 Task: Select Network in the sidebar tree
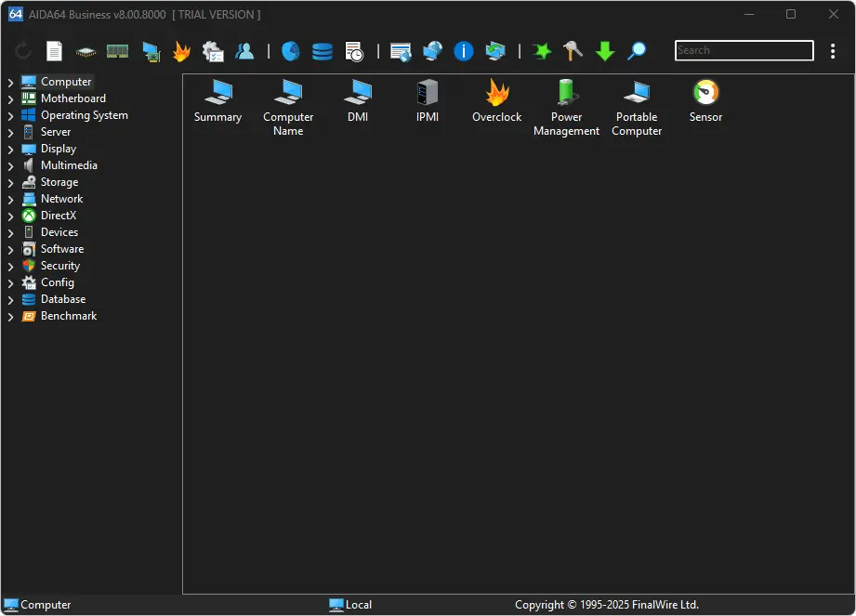click(x=61, y=199)
